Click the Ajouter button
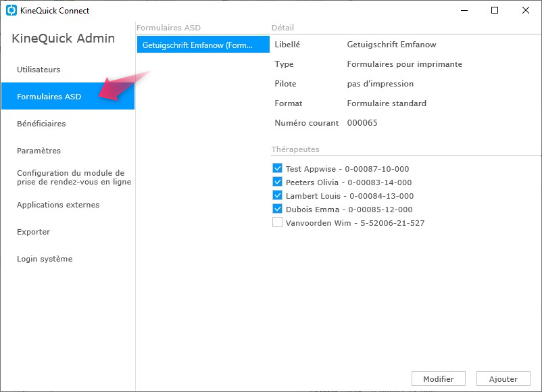542x392 pixels. tap(503, 379)
